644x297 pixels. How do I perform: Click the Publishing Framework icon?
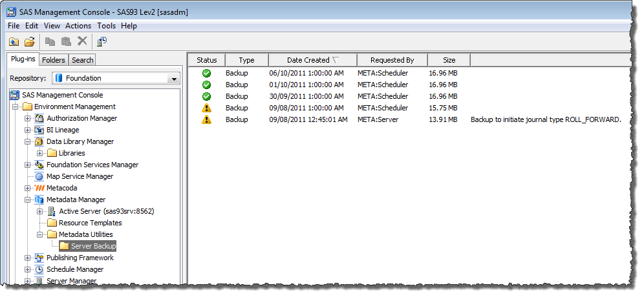39,258
